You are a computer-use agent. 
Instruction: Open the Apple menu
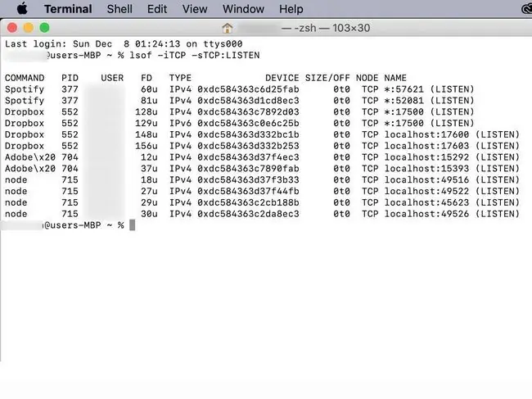[x=22, y=8]
